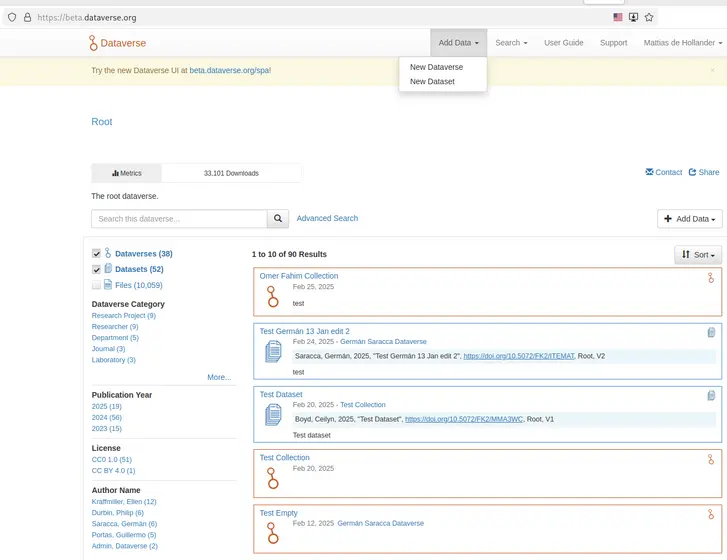Click the Test Empty dataverse icon

(x=272, y=533)
